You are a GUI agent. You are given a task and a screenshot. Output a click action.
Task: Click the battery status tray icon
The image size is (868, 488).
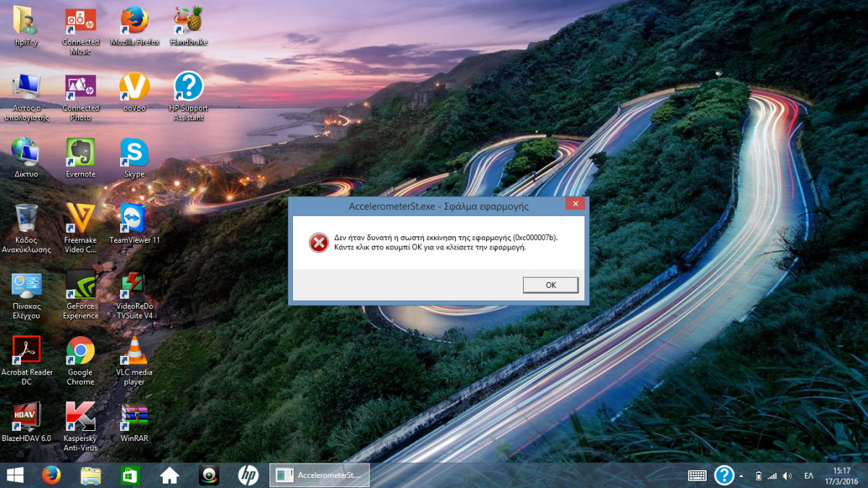coord(758,476)
